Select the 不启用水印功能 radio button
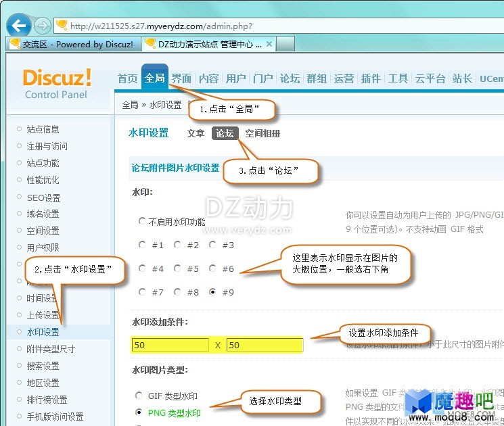 coord(142,220)
